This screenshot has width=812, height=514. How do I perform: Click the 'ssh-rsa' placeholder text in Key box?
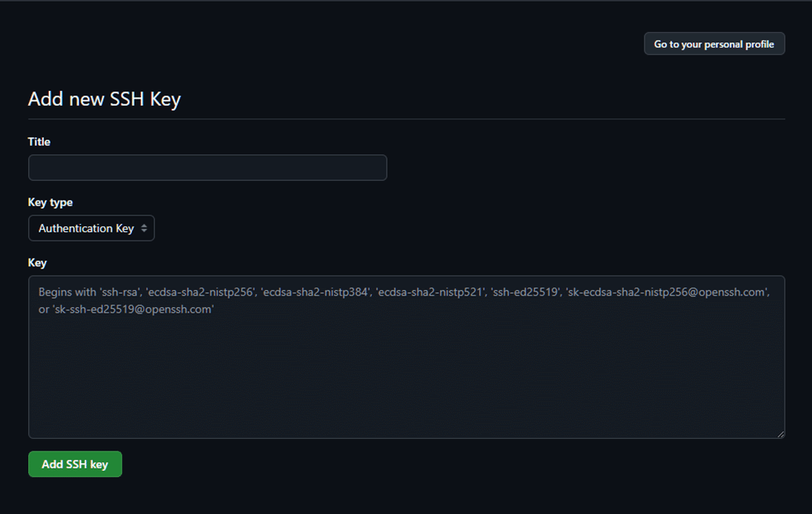pyautogui.click(x=120, y=291)
